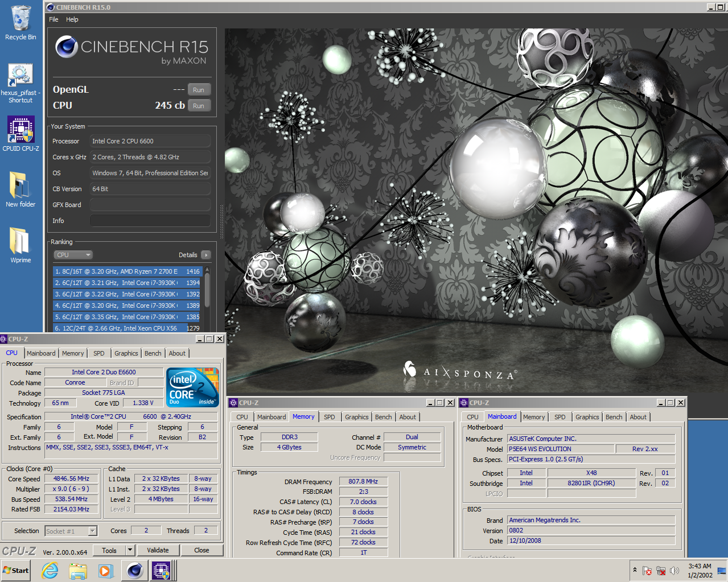Click the Close button in CPU-Z
The width and height of the screenshot is (728, 582).
(201, 550)
